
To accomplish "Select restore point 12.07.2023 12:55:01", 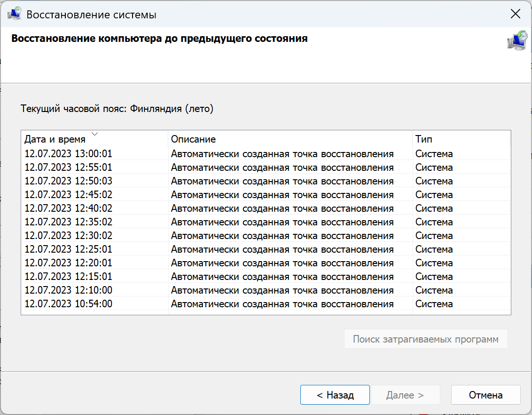I will pyautogui.click(x=266, y=167).
